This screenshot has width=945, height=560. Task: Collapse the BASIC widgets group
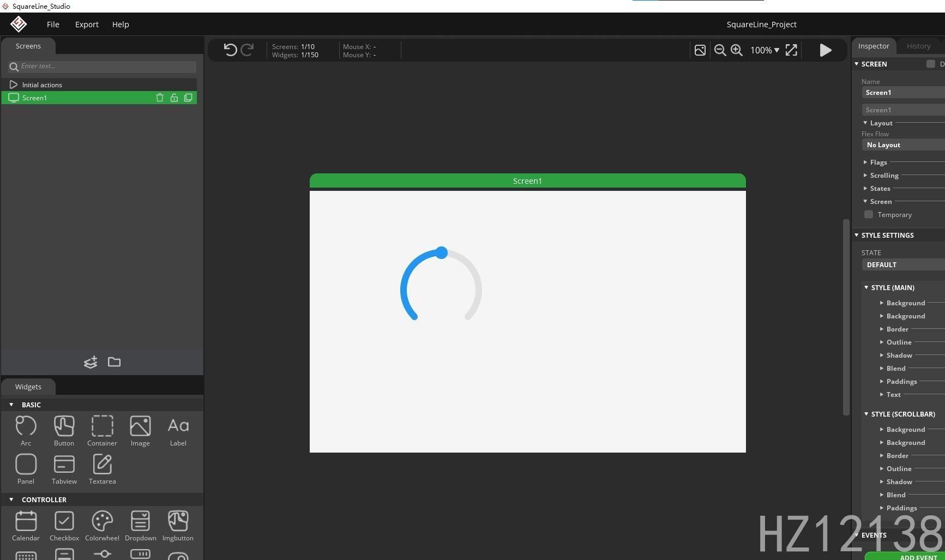point(11,405)
